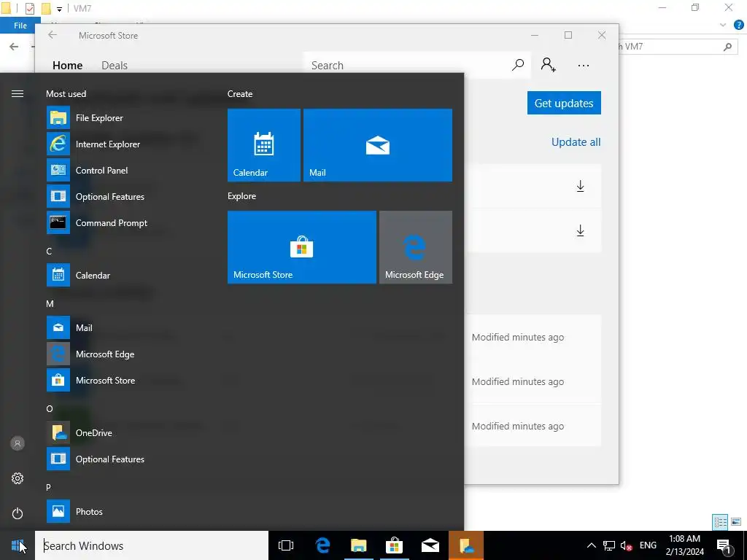Select the first "Modified minutes ago" entry

pyautogui.click(x=518, y=337)
